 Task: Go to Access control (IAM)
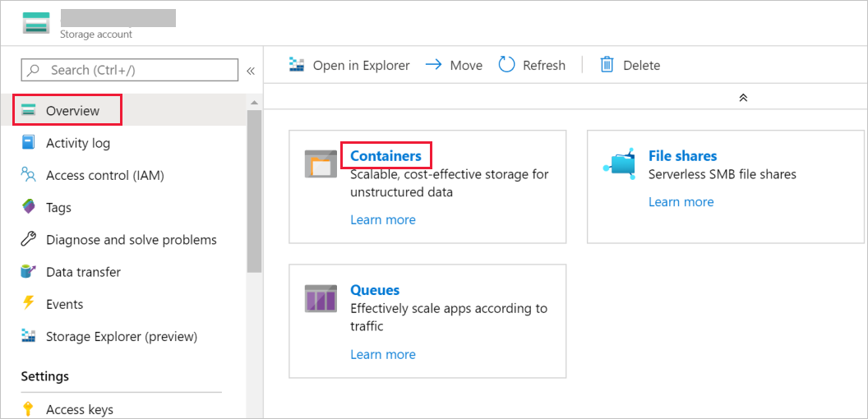(x=105, y=175)
